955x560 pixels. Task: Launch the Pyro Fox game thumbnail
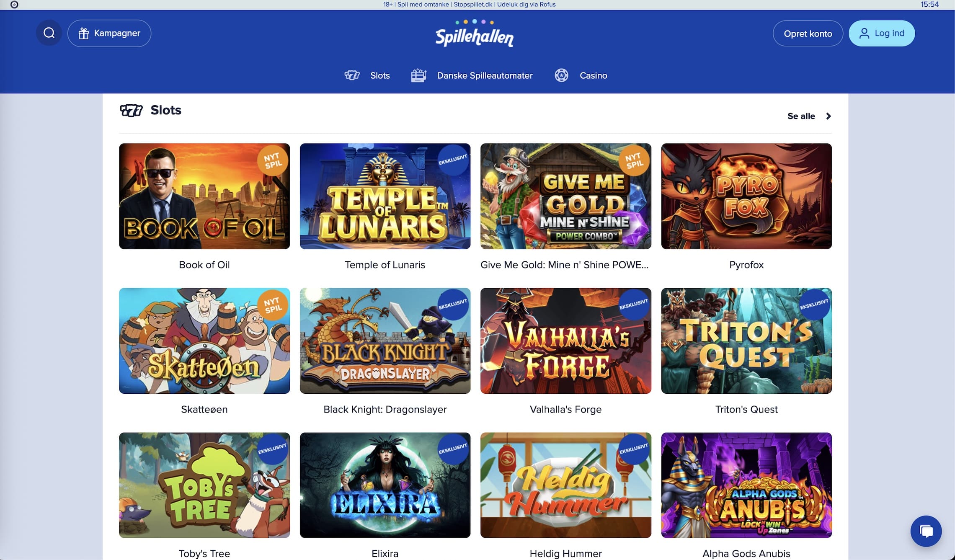pos(746,196)
